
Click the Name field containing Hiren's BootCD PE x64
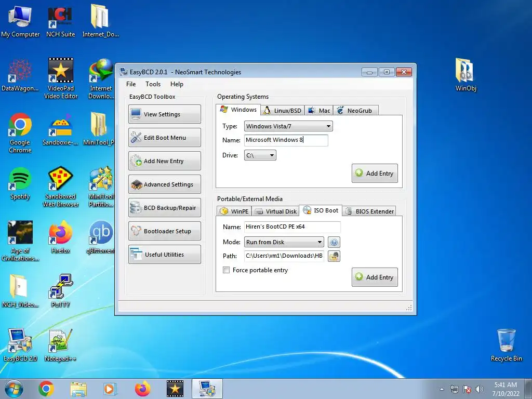tap(292, 227)
